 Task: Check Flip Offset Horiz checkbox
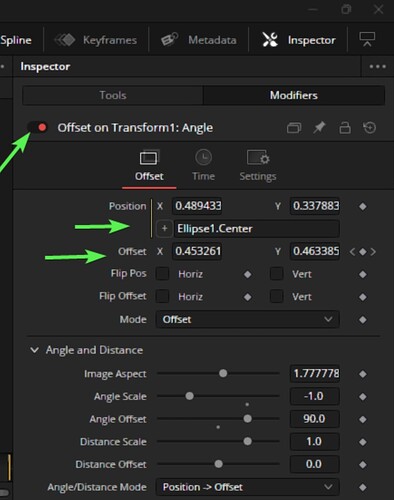162,296
